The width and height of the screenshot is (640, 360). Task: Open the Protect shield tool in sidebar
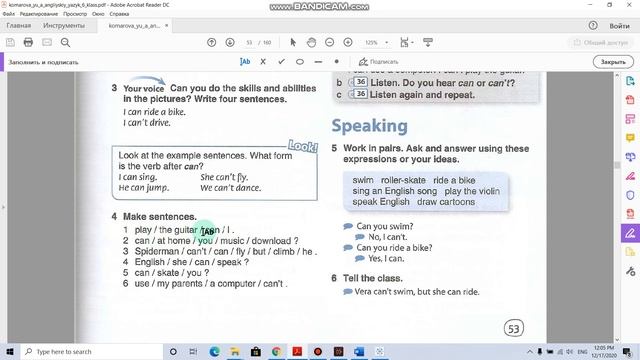[x=630, y=195]
